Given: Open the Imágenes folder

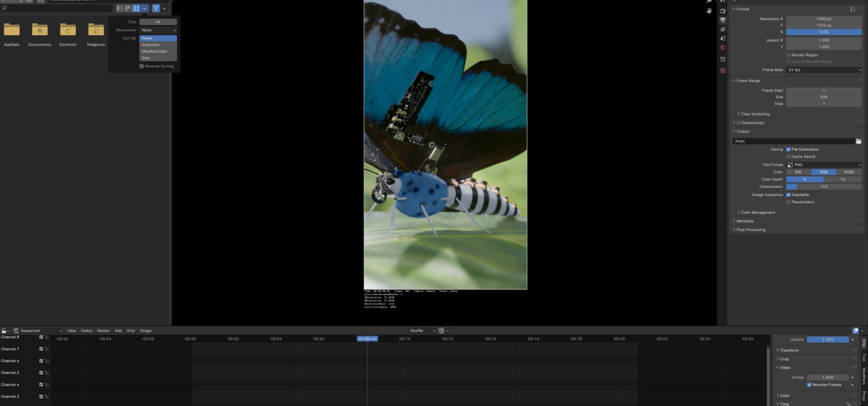Looking at the screenshot, I should [x=96, y=35].
